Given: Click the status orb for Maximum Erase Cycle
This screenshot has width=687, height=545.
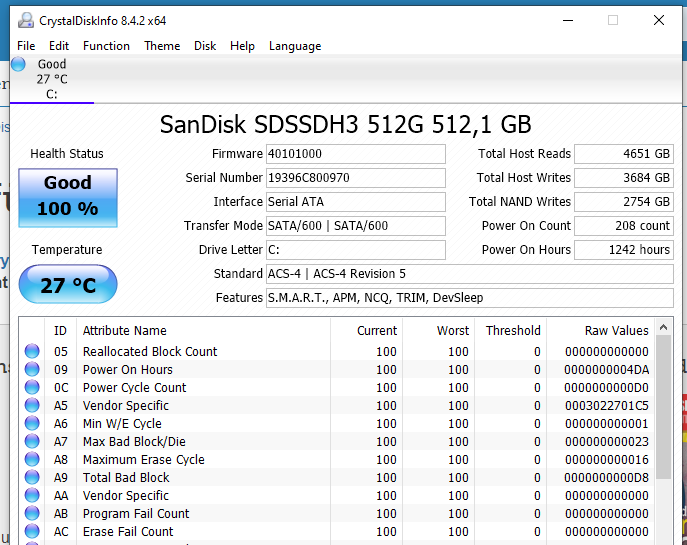Looking at the screenshot, I should (32, 459).
